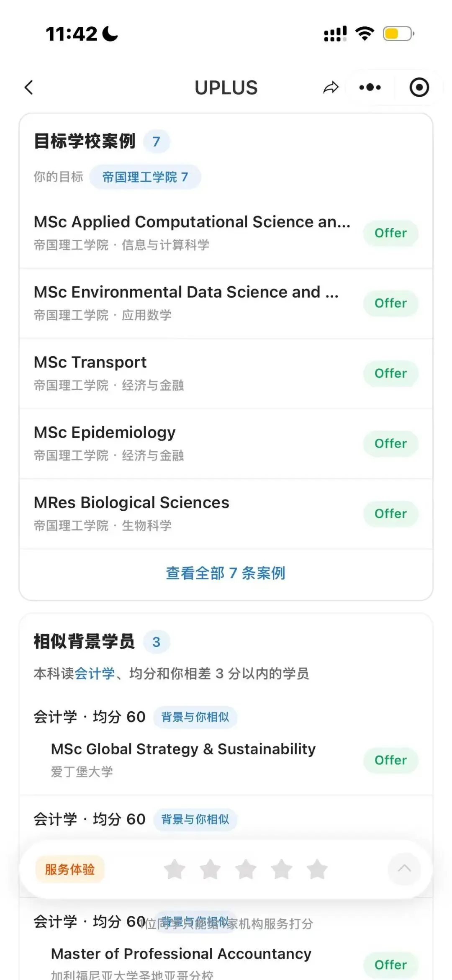Tap the 服务体验 label
The height and width of the screenshot is (980, 452).
coord(70,869)
